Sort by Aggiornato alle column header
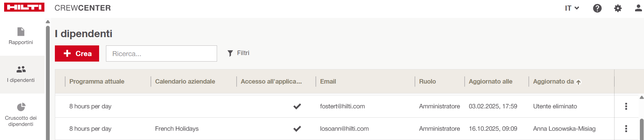 coord(490,82)
